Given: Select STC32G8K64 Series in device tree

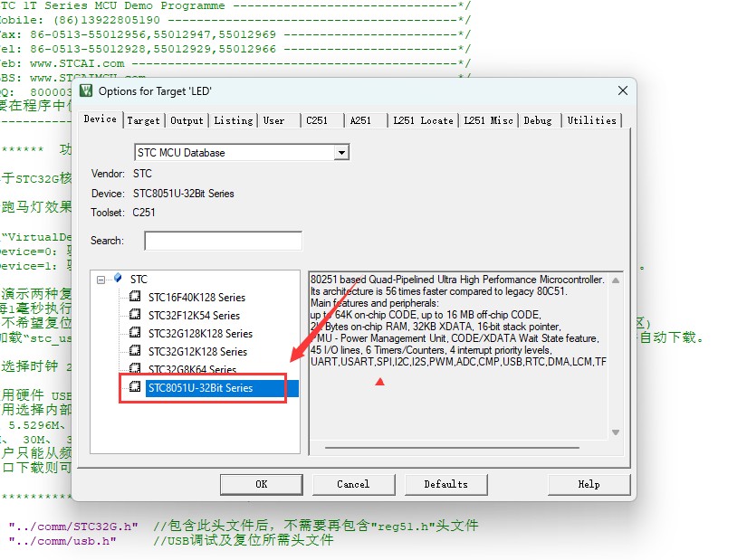Looking at the screenshot, I should pos(193,369).
